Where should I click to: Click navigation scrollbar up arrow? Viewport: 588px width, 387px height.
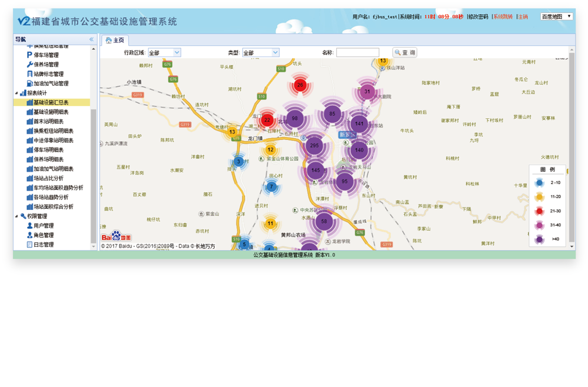coord(93,49)
